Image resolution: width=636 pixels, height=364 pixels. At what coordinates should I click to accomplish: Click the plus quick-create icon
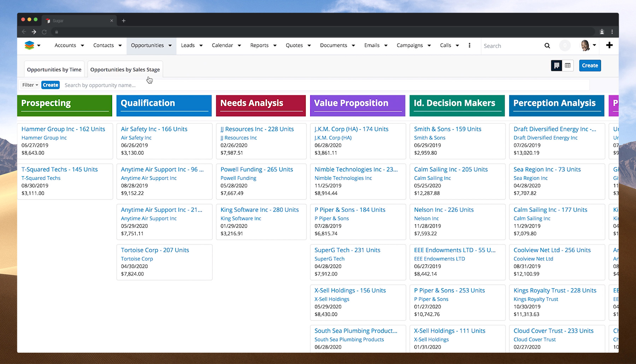pyautogui.click(x=609, y=45)
